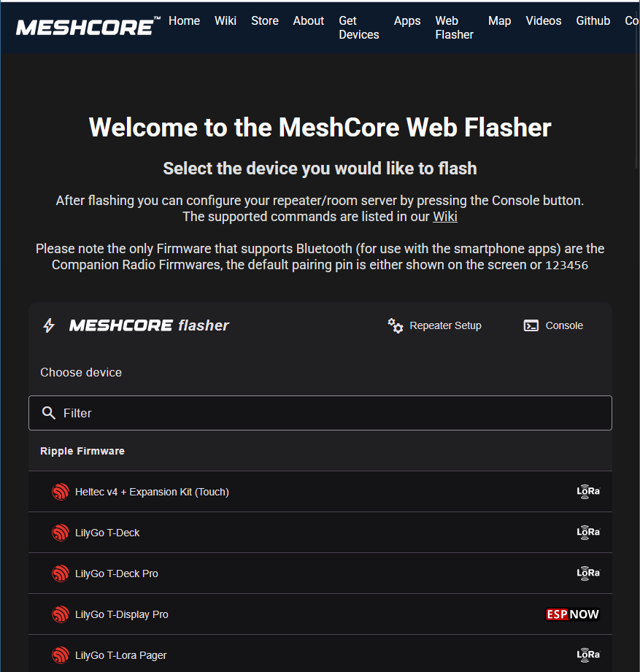This screenshot has width=640, height=672.
Task: Follow the Wiki link in the description
Action: click(445, 217)
